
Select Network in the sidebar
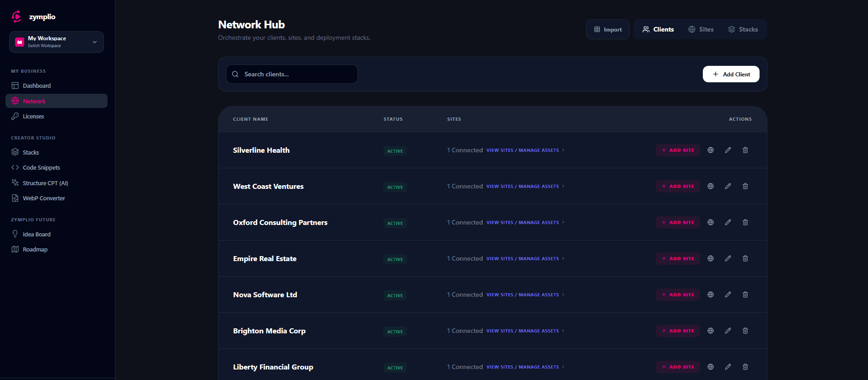[56, 101]
